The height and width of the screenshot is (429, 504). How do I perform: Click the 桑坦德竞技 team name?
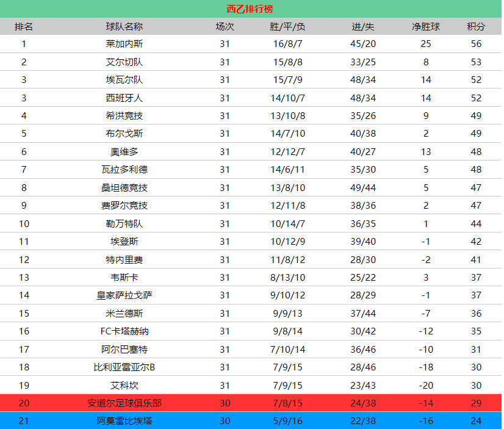click(124, 188)
